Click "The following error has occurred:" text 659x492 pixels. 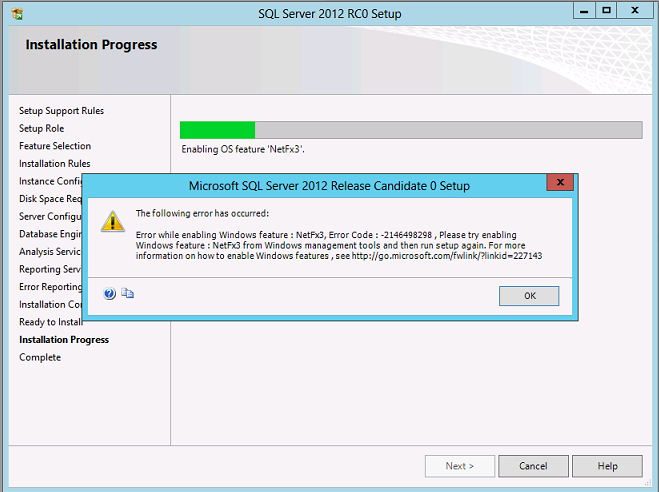click(x=202, y=213)
